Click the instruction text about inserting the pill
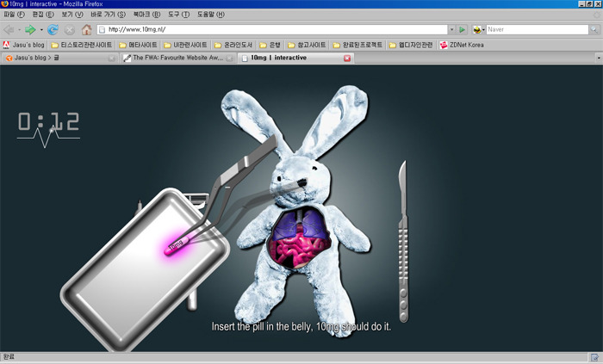 [x=301, y=327]
